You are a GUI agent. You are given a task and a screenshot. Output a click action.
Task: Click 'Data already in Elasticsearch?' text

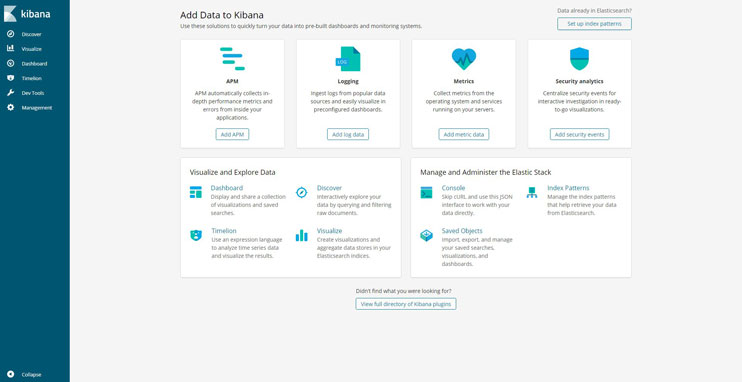[x=594, y=10]
